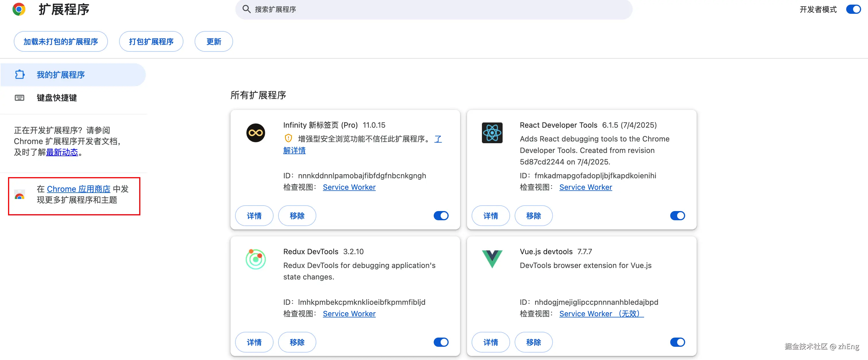Open 键盘快捷键 sidebar item

pos(57,98)
